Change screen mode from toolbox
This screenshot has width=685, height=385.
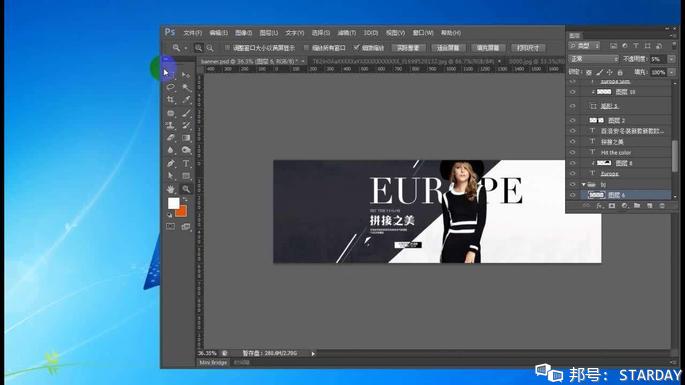coord(186,226)
